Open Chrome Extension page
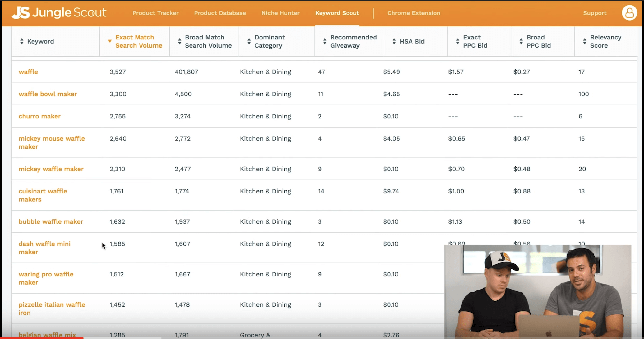Screen dimensions: 644x339 (x=414, y=13)
